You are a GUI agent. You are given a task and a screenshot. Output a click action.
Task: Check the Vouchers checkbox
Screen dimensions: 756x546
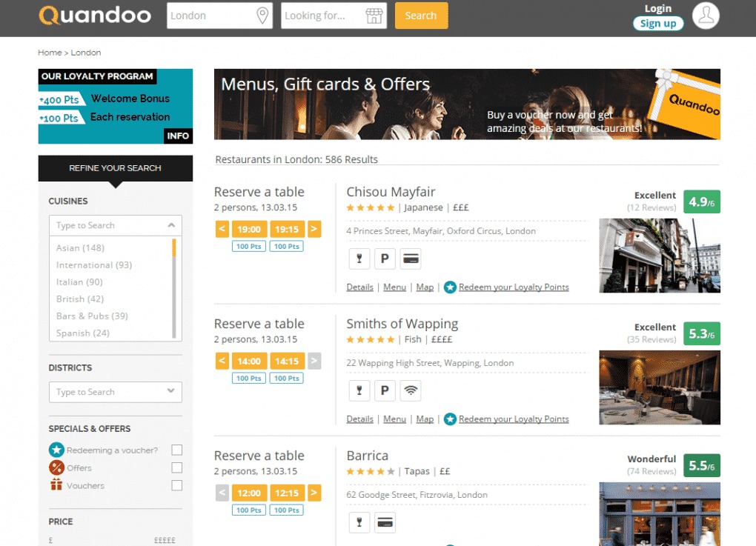tap(177, 485)
